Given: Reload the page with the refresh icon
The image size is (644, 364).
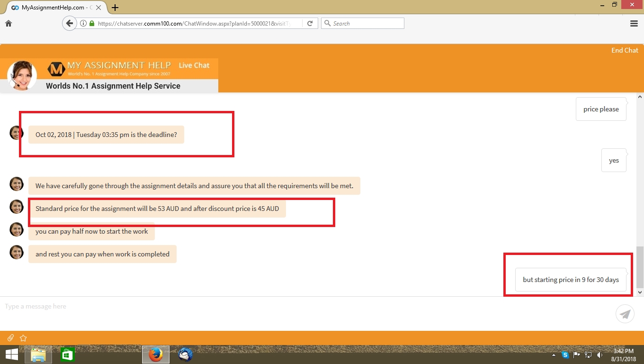Looking at the screenshot, I should (x=310, y=23).
